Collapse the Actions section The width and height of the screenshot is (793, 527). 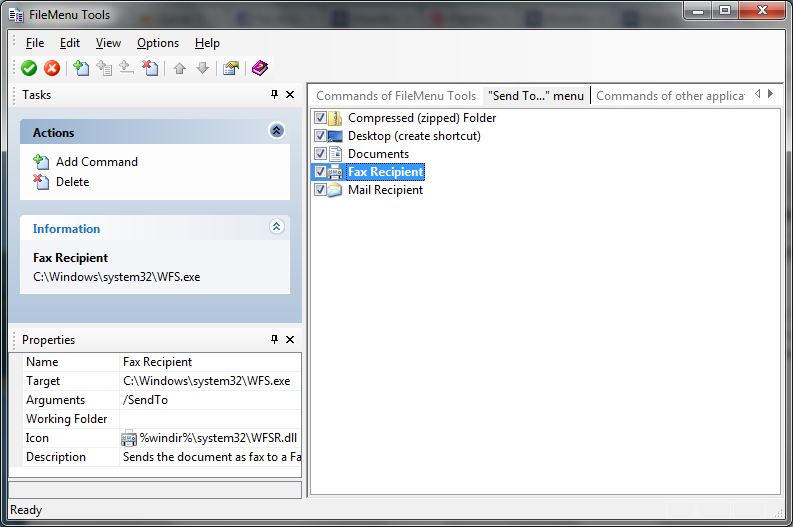click(276, 130)
